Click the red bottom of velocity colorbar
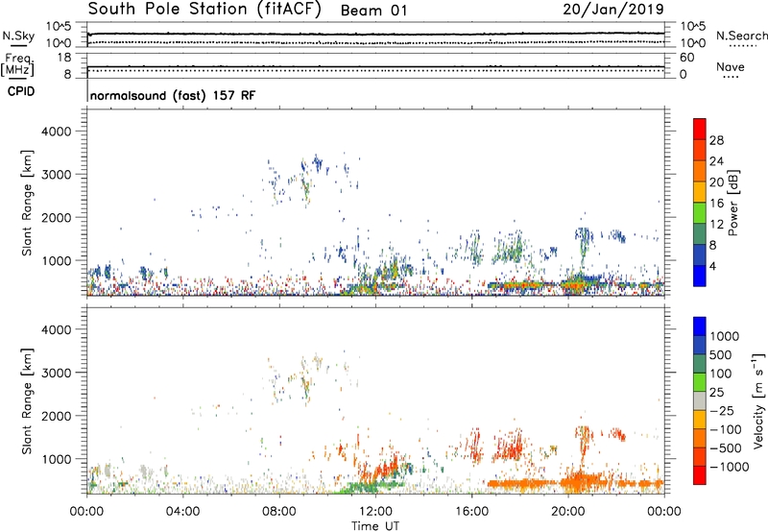 [x=700, y=475]
